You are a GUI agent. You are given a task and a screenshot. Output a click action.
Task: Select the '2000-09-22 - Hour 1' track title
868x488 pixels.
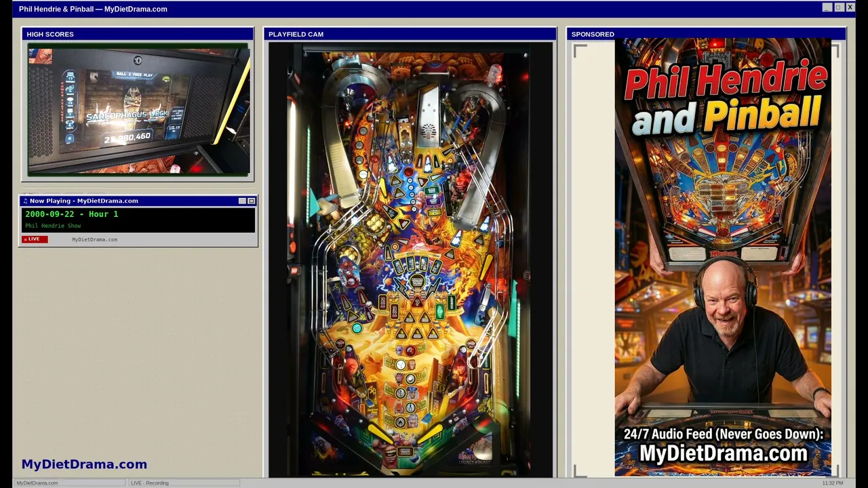72,214
